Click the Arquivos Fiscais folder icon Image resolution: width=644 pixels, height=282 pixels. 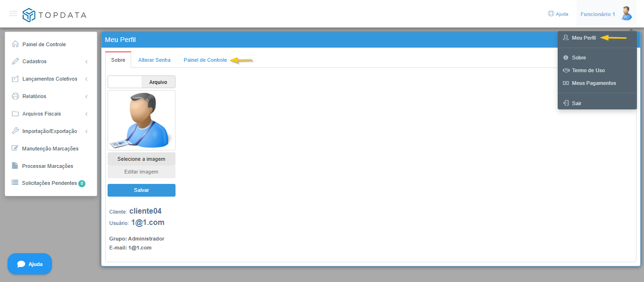(x=15, y=114)
